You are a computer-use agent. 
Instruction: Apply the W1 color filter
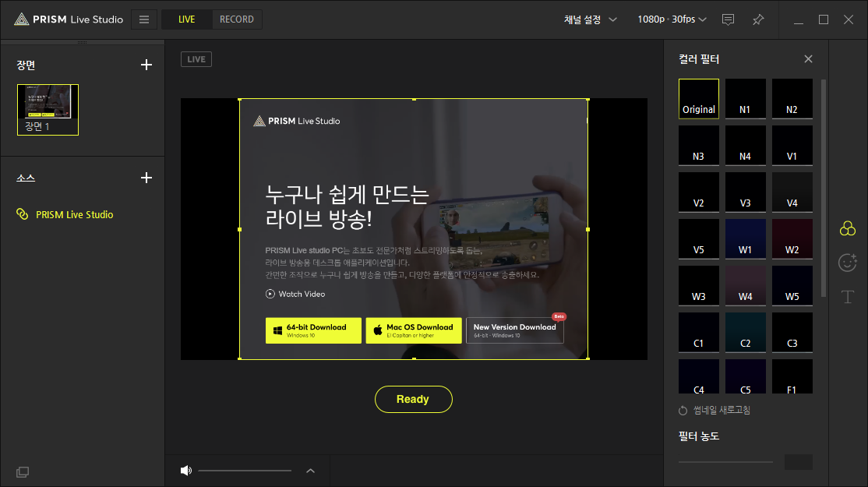click(745, 239)
